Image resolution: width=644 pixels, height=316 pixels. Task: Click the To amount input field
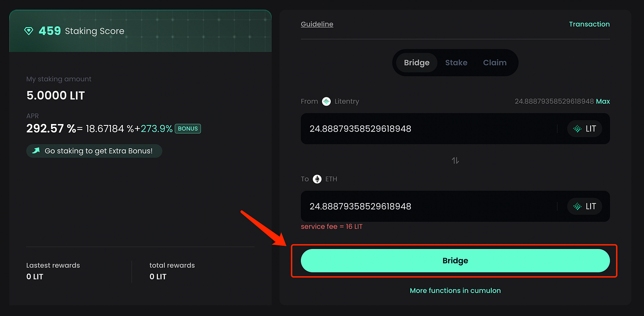pos(428,207)
